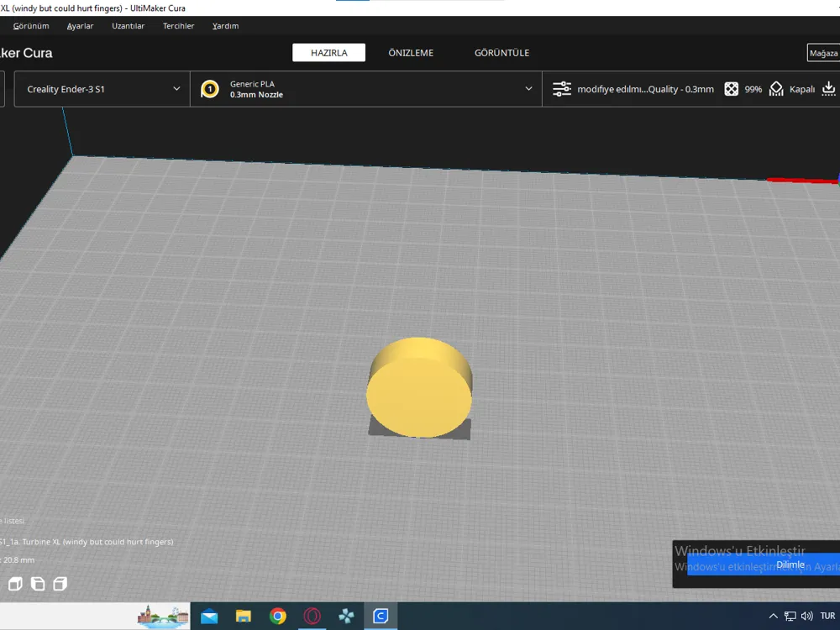Click the printer selector chevron arrow
This screenshot has width=840, height=630.
click(176, 89)
